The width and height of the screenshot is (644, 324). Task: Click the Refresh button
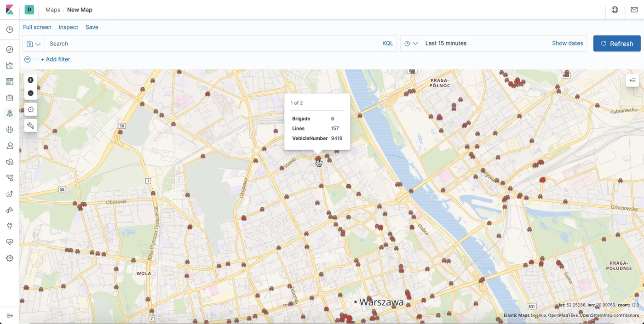[617, 44]
